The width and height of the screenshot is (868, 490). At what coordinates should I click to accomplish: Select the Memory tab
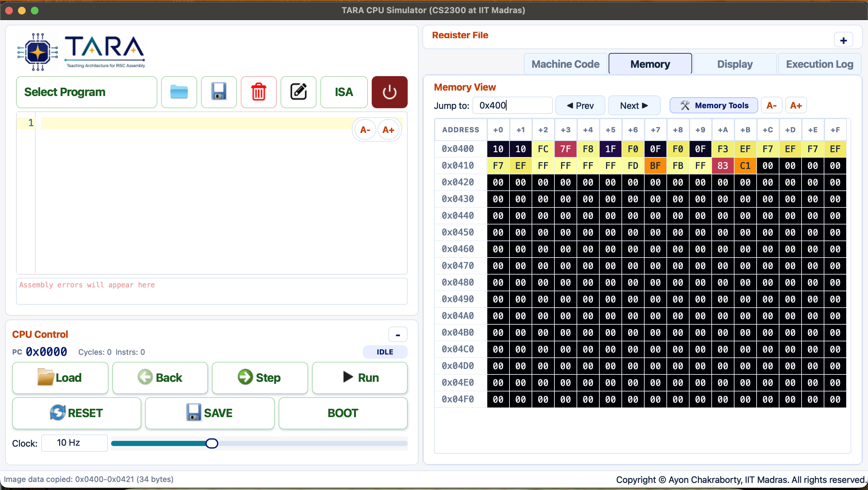coord(650,64)
